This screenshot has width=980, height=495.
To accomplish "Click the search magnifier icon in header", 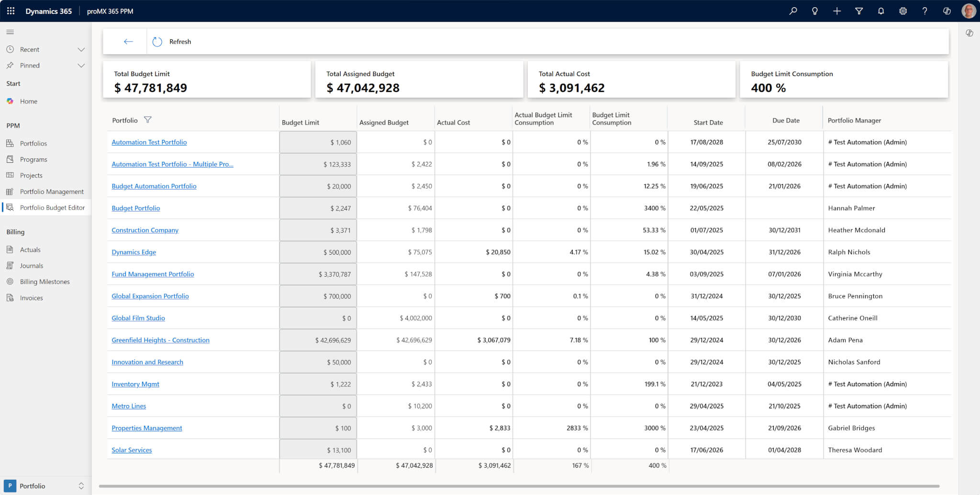I will tap(793, 11).
